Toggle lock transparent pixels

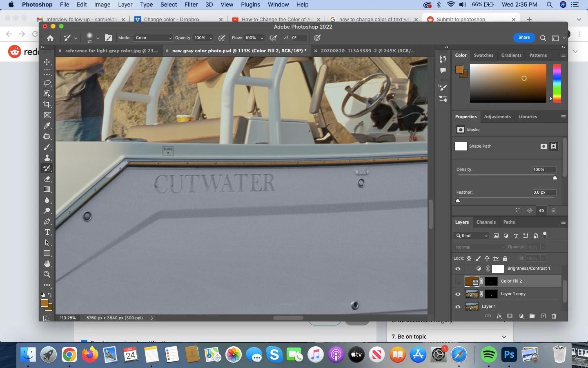tap(469, 258)
